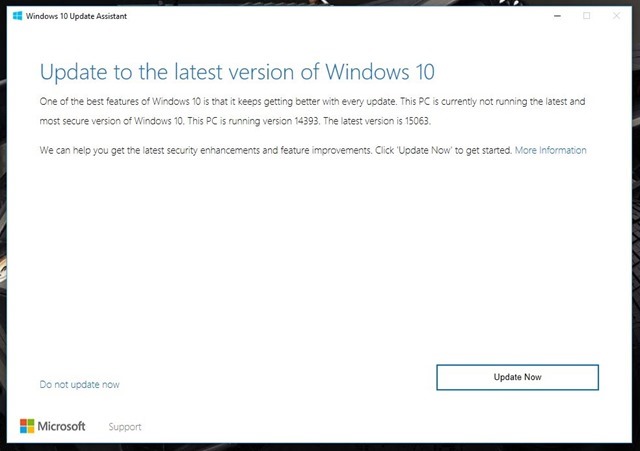Image resolution: width=640 pixels, height=451 pixels.
Task: Select the 'Do not update now' link
Action: (80, 384)
